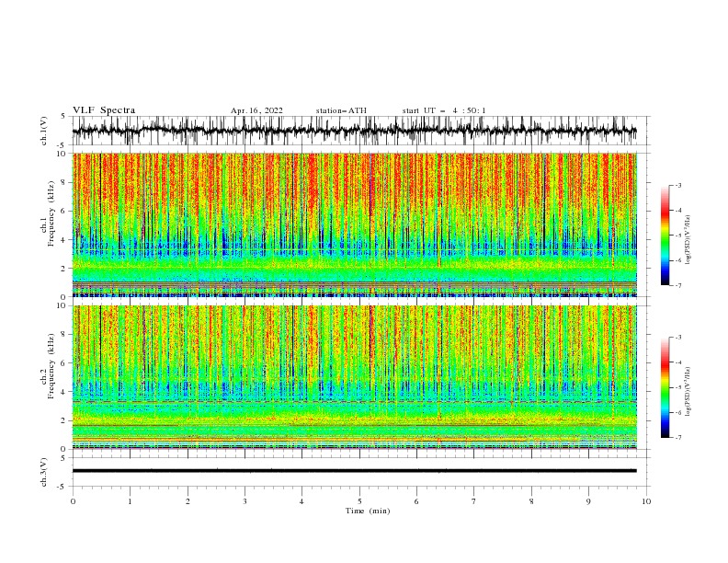Click time axis tick label "10"

[x=646, y=501]
